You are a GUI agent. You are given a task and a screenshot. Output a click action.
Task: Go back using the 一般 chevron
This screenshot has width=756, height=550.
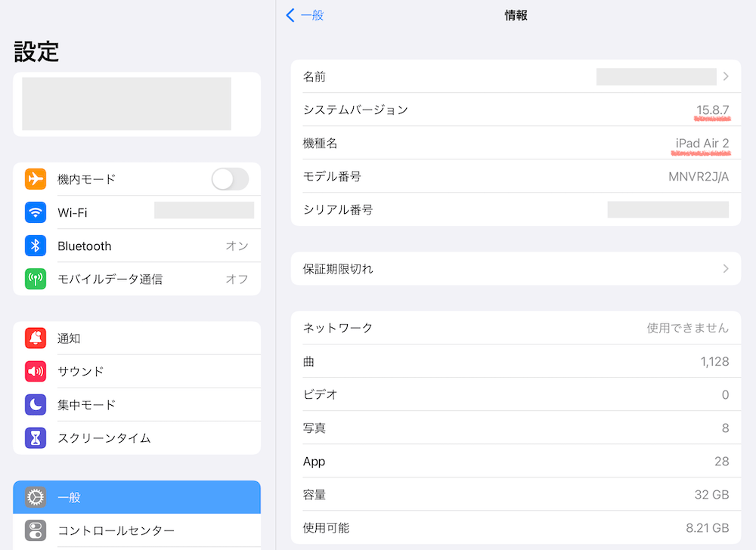point(290,15)
